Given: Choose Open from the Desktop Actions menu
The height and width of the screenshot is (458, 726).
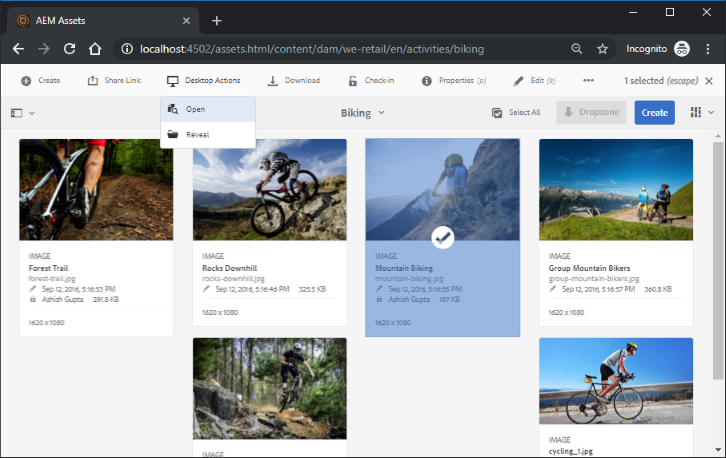Looking at the screenshot, I should [x=208, y=109].
